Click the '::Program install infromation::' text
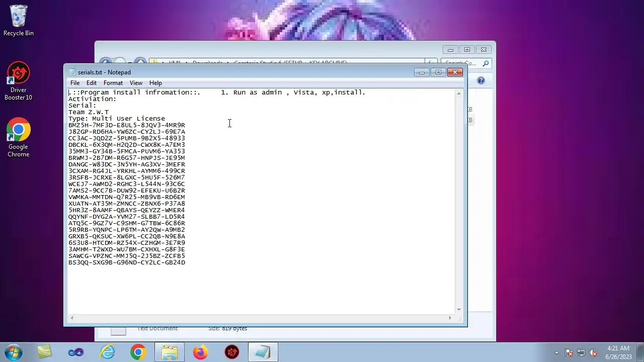Screen dimensions: 644x362 coord(135,93)
